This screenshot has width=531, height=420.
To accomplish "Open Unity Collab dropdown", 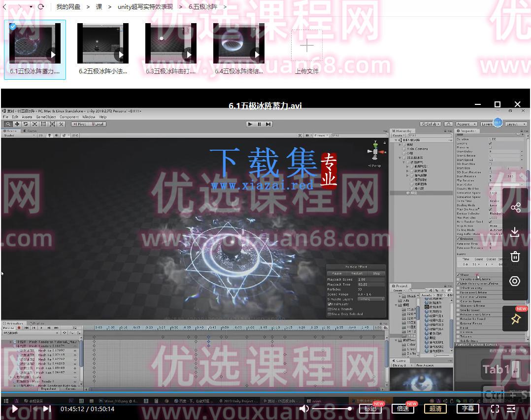I will 431,124.
